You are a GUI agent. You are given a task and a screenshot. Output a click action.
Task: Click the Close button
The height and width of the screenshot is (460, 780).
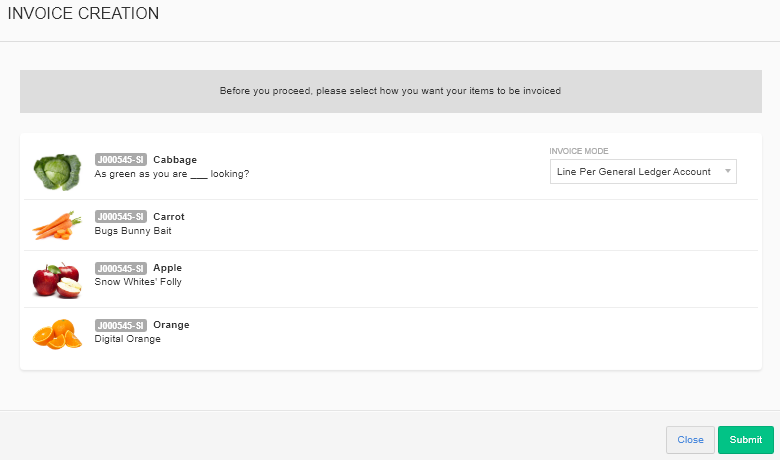tap(690, 440)
